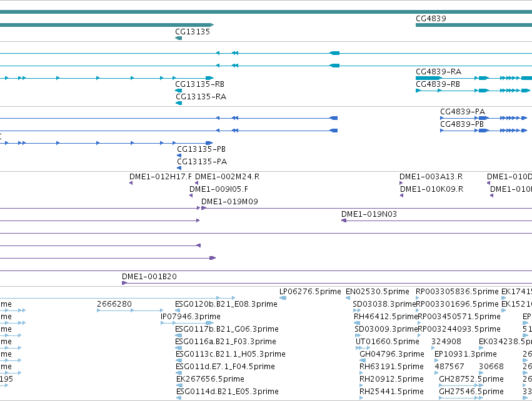Select ESG0114d.B21_E05.3prime EST label
532x401 pixels.
tap(228, 392)
